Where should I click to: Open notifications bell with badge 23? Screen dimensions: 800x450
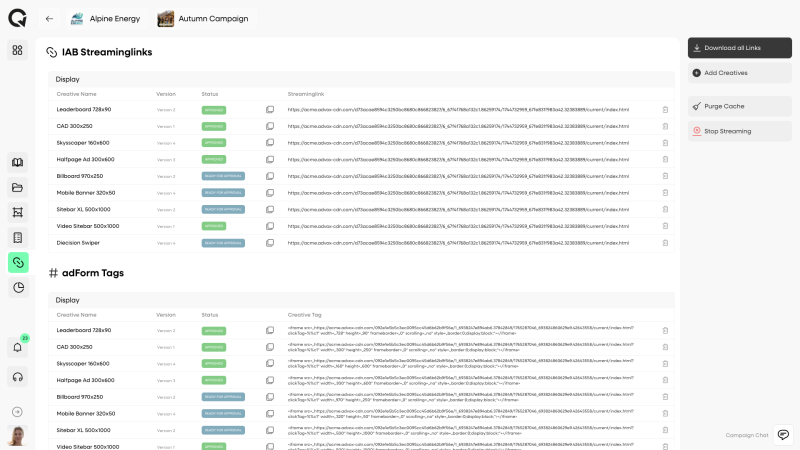[17, 347]
